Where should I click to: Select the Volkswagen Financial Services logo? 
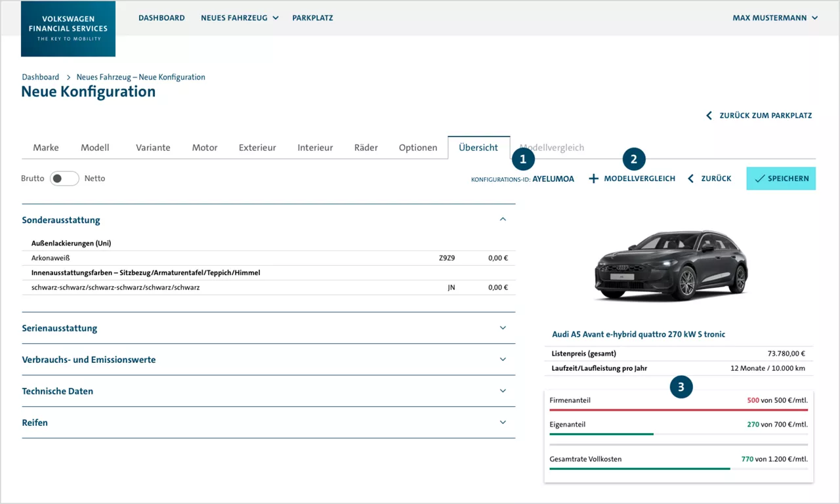[68, 28]
